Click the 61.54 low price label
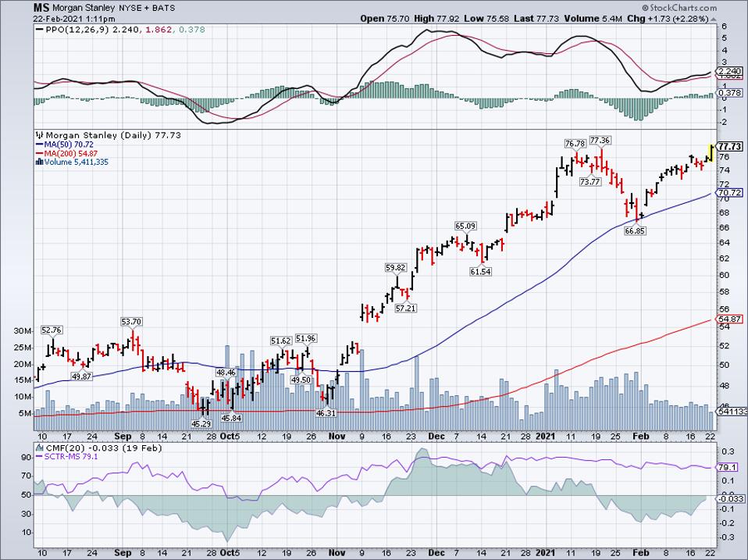Image resolution: width=748 pixels, height=560 pixels. 480,272
